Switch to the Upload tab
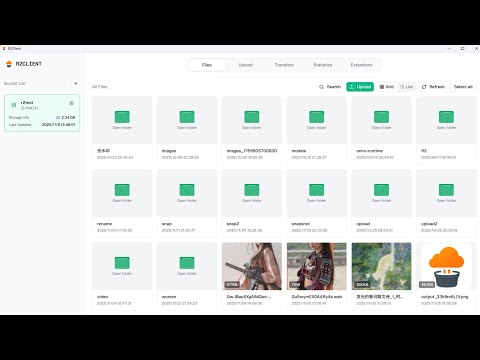Screen dimensions: 480x360 pyautogui.click(x=246, y=65)
